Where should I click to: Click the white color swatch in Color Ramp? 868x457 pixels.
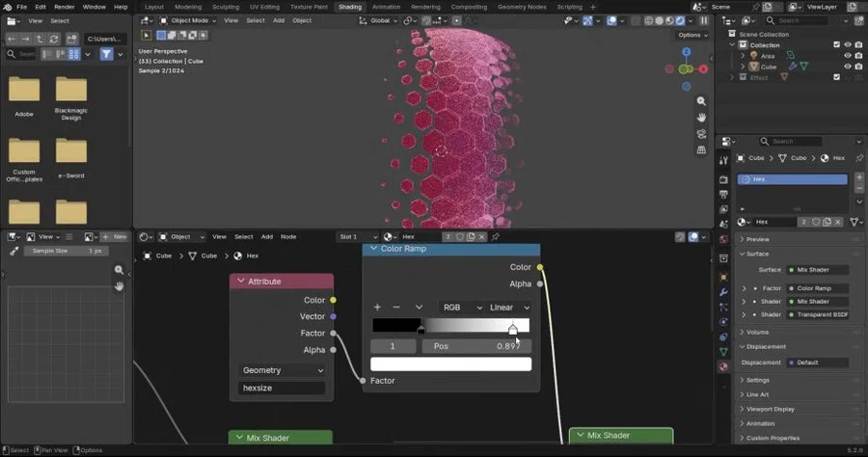click(x=450, y=364)
